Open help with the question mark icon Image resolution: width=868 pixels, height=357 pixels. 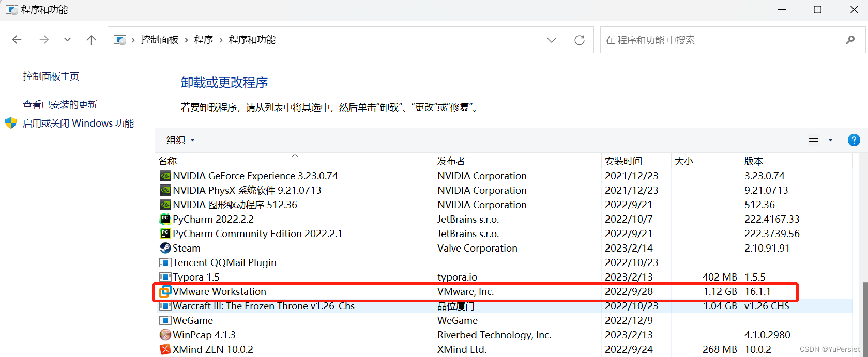click(x=854, y=140)
